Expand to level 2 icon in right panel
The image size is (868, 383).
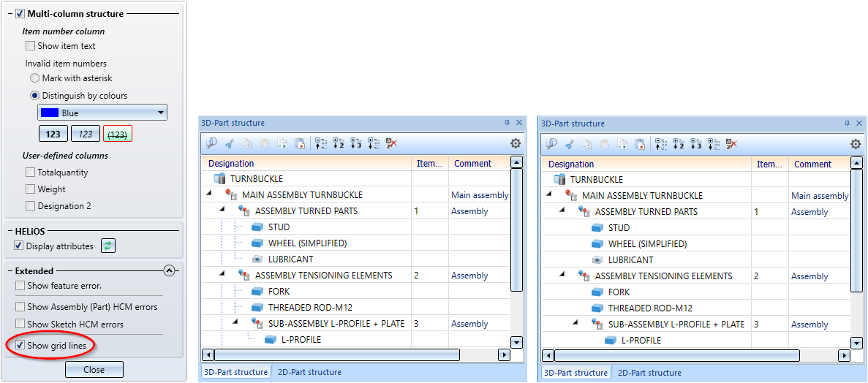tap(679, 144)
